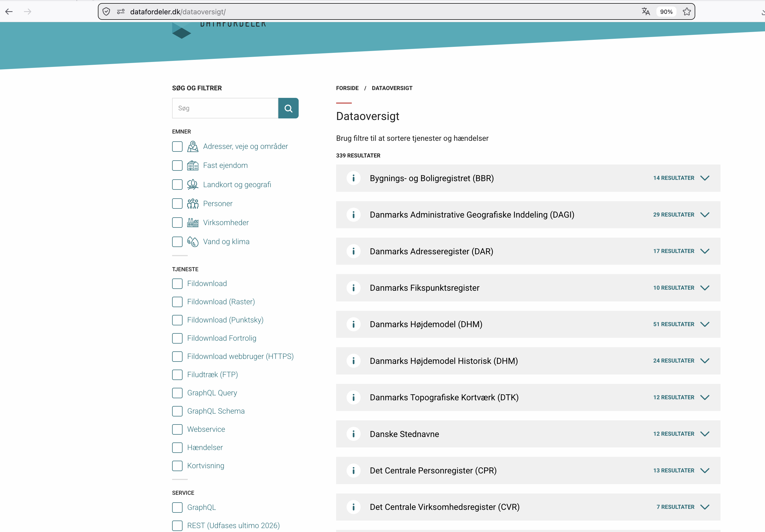Screen dimensions: 765x532
Task: Check the Adresser, veje og områder filter
Action: (x=177, y=147)
